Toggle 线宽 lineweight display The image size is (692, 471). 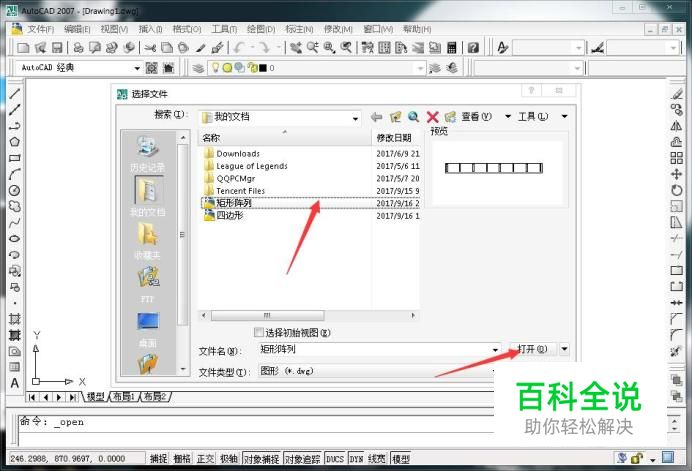pyautogui.click(x=376, y=459)
